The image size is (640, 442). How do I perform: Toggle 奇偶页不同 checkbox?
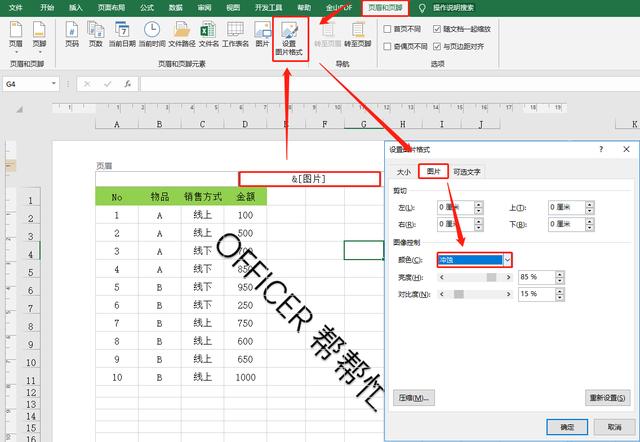click(x=387, y=46)
